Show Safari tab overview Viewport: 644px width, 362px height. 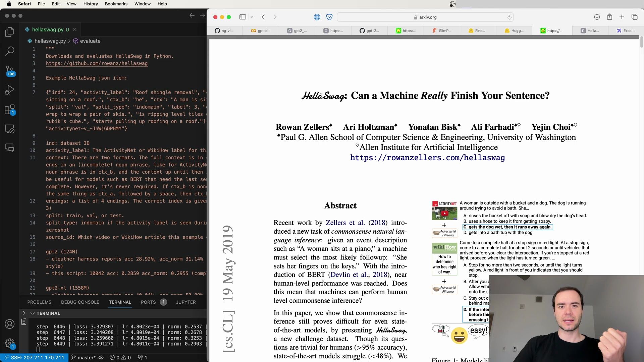click(634, 17)
